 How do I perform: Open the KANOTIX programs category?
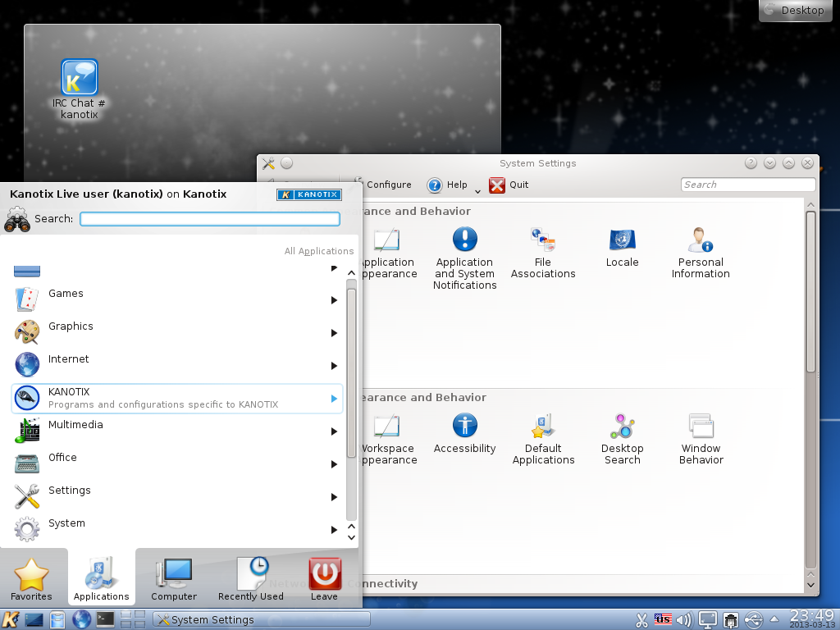point(177,398)
